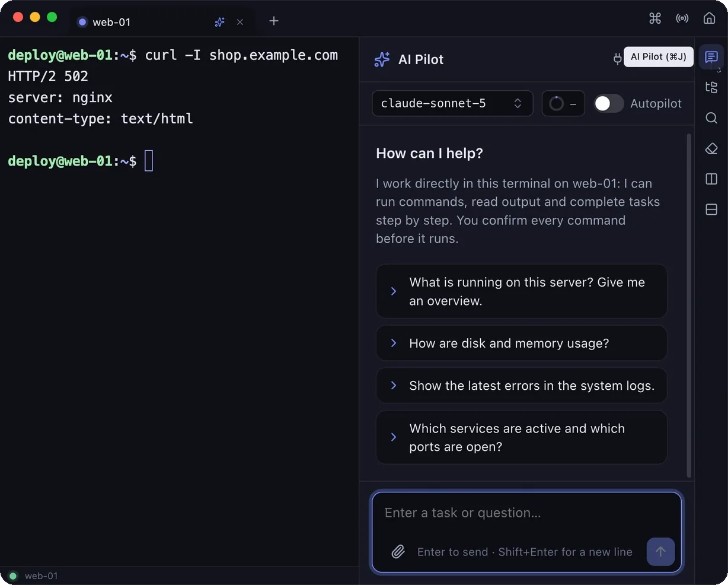
Task: Click the 'server: nginx' terminal line
Action: 60,97
